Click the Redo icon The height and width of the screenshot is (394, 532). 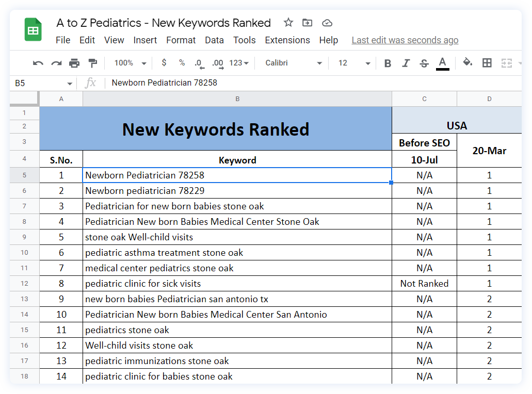tap(56, 62)
